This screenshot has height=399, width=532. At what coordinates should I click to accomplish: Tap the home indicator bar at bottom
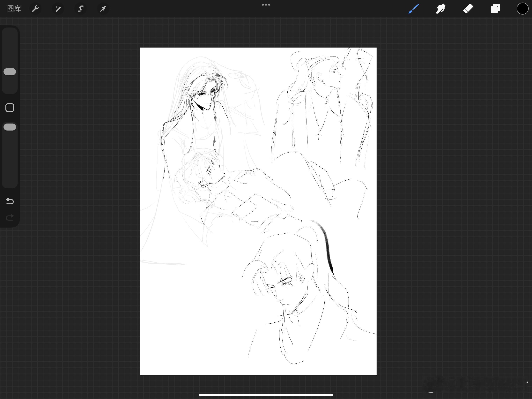click(266, 395)
